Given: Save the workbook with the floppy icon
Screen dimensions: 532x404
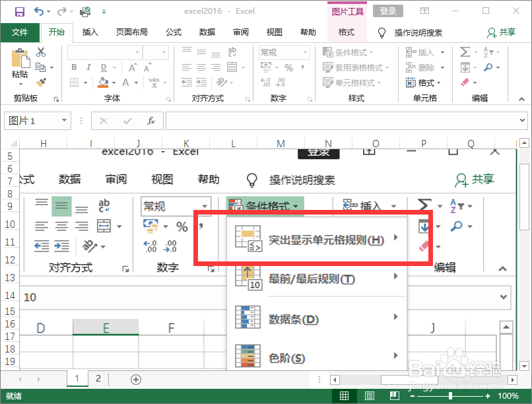Looking at the screenshot, I should [x=20, y=12].
